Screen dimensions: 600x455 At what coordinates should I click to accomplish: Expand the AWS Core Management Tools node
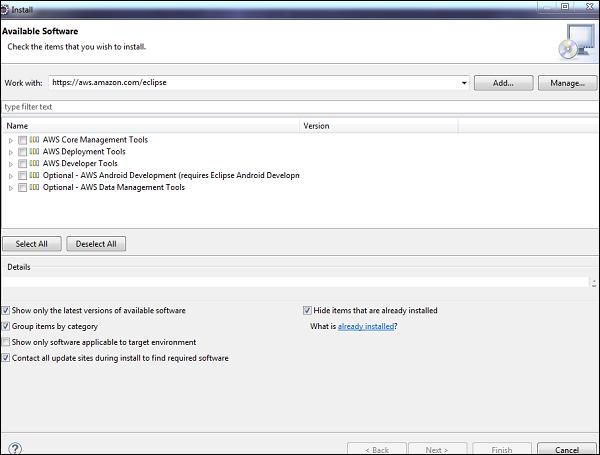click(11, 141)
